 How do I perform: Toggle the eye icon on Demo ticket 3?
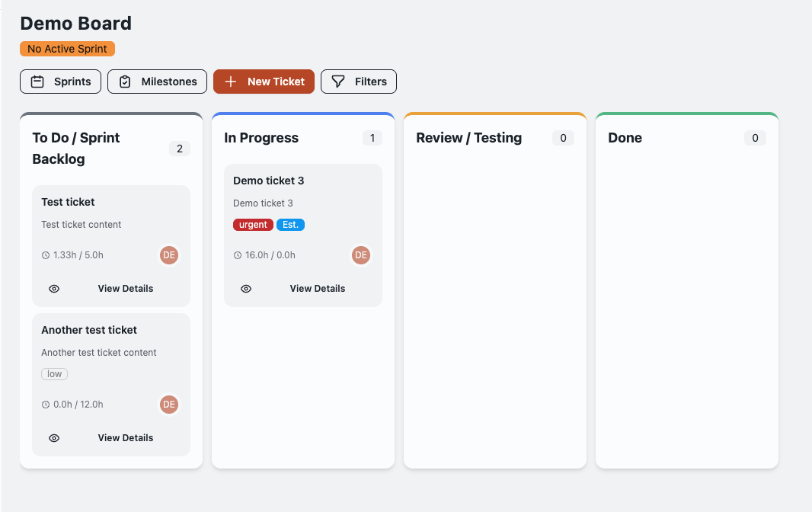[245, 288]
